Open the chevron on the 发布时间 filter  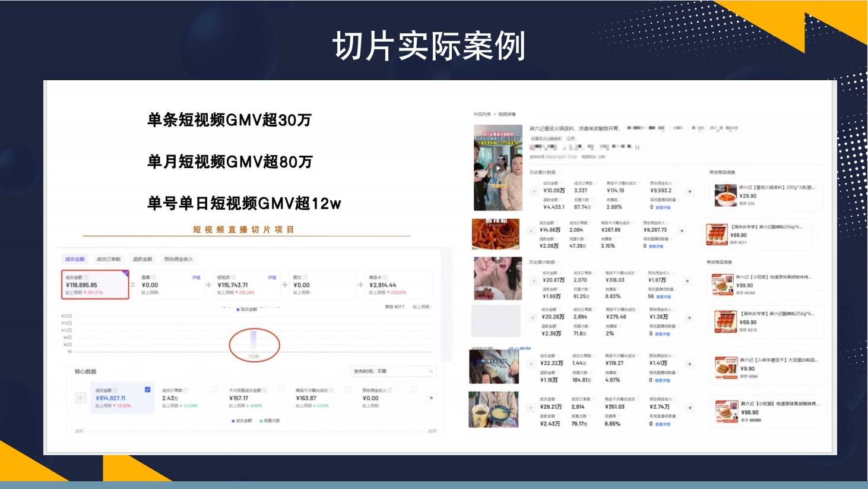[x=431, y=371]
